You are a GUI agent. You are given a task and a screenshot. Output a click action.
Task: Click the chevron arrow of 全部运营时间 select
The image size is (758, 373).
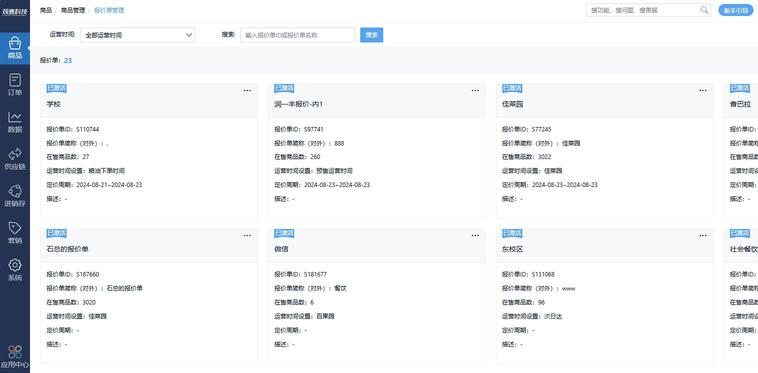[189, 35]
